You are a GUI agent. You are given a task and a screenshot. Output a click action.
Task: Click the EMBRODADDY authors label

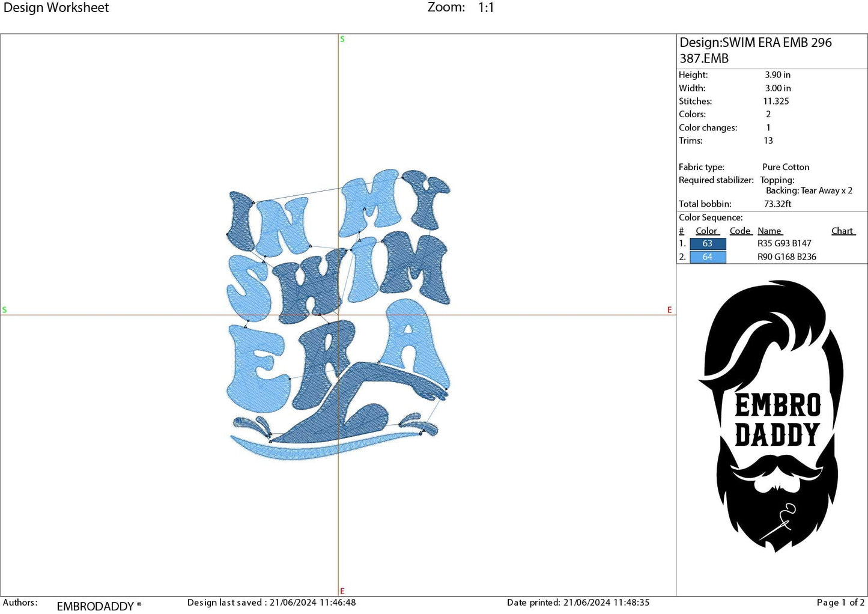(x=98, y=606)
